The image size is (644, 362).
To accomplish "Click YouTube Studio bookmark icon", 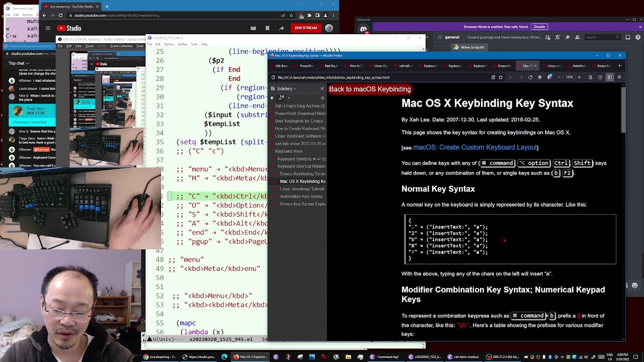I will point(267,28).
